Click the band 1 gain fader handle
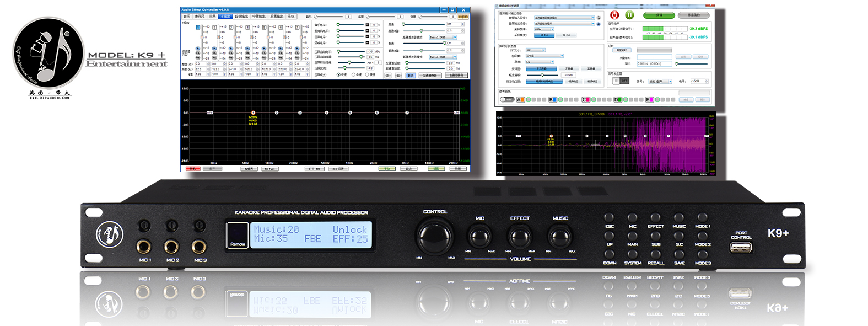Screen dimensions: 868x326 [x=201, y=37]
